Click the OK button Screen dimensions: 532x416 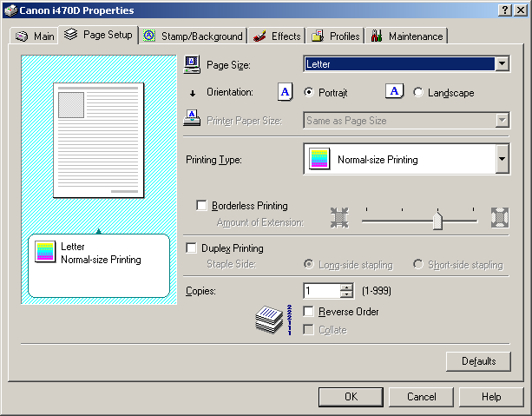[351, 396]
